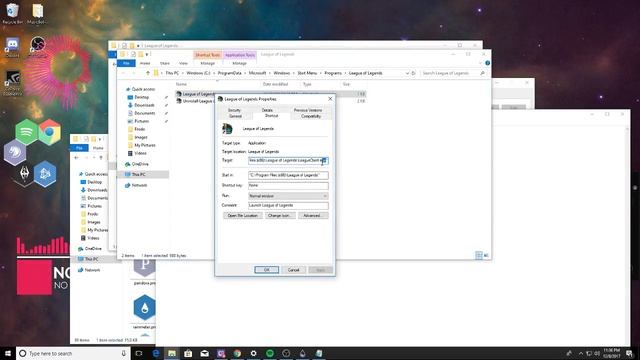Select OneDrive in the front Explorer sidebar
This screenshot has width=640, height=360.
coord(140,164)
